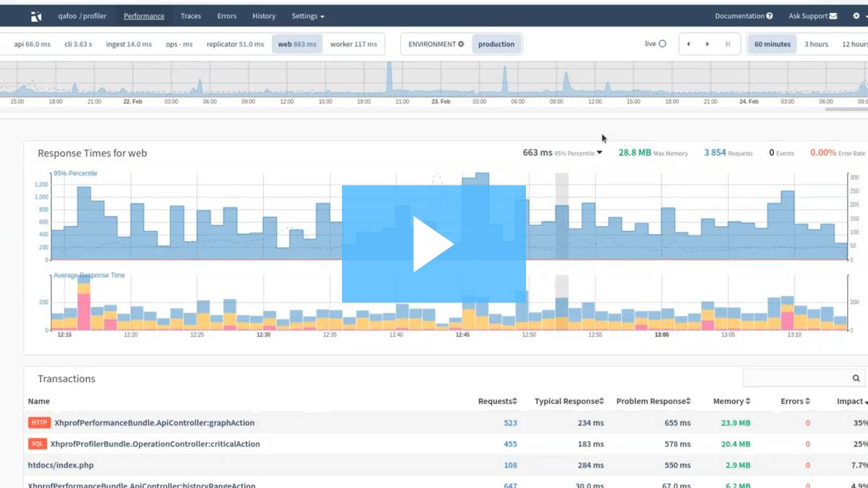
Task: Select the replicator service tab
Action: [x=235, y=44]
